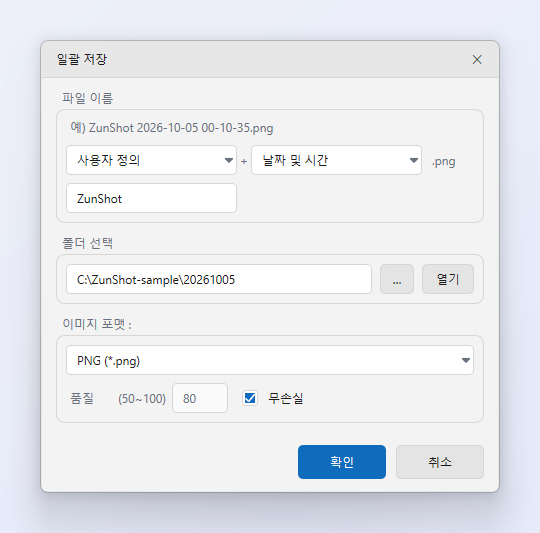Click the folder path field C:\ZunShot-sample\20261005
The width and height of the screenshot is (540, 533).
(219, 279)
